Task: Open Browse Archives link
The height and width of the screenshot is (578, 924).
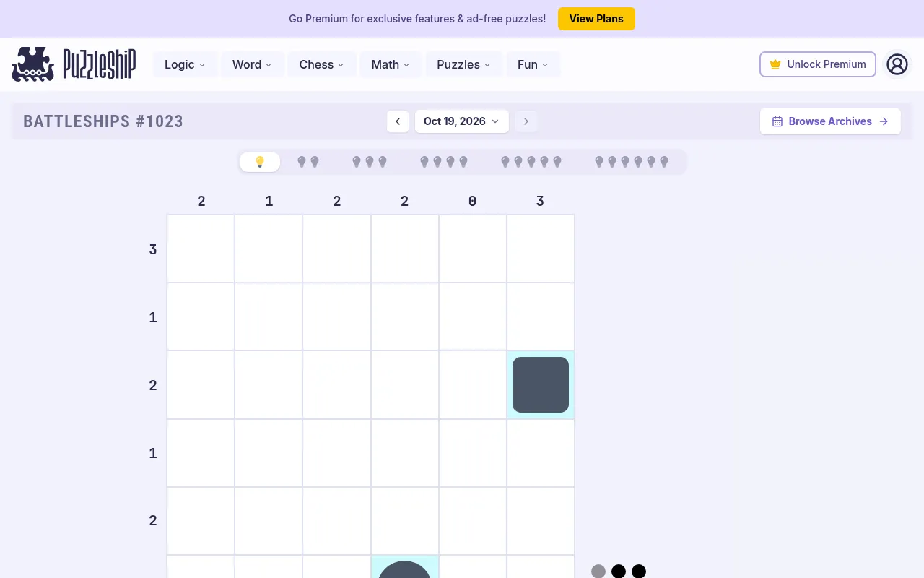Action: [x=830, y=121]
